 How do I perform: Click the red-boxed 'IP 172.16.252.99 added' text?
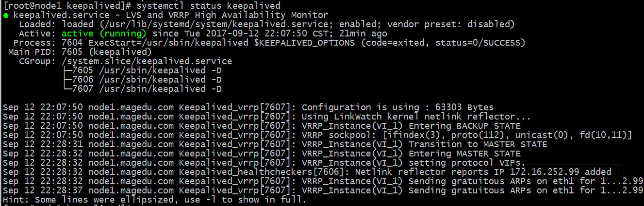(553, 172)
